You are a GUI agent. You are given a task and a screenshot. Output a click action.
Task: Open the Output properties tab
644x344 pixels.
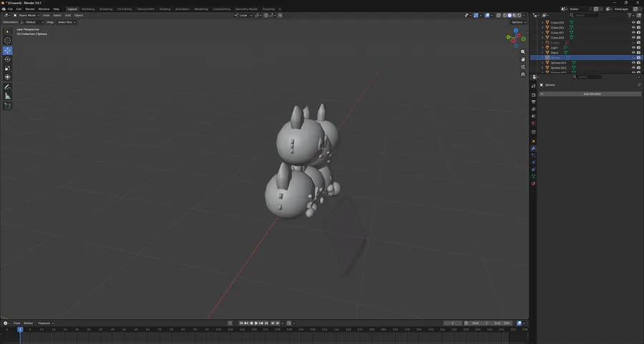pos(534,102)
